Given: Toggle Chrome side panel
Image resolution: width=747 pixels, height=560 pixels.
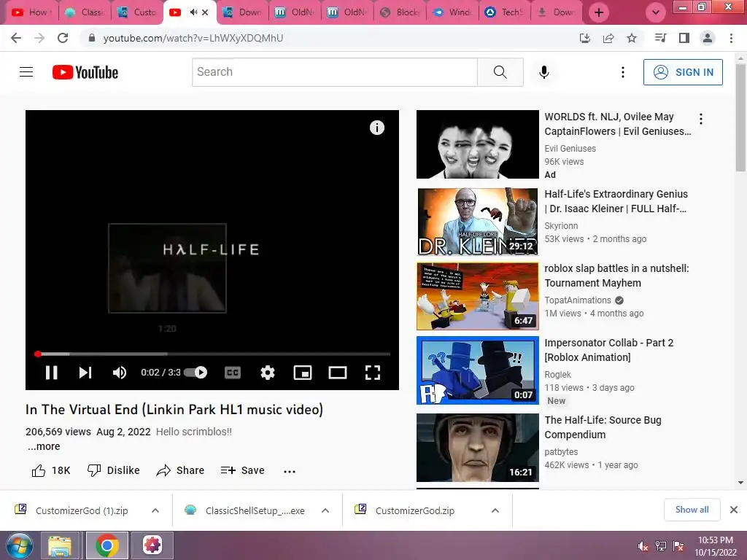Looking at the screenshot, I should 684,38.
